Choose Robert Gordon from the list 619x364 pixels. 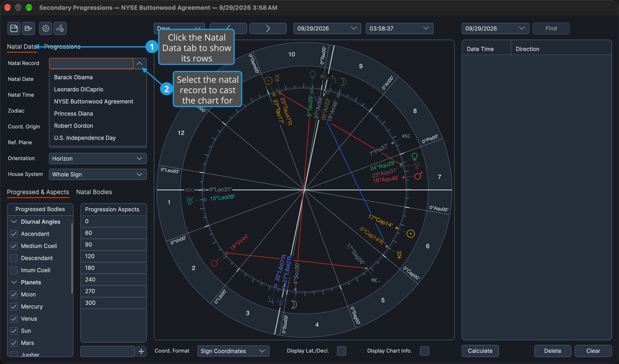pyautogui.click(x=98, y=126)
